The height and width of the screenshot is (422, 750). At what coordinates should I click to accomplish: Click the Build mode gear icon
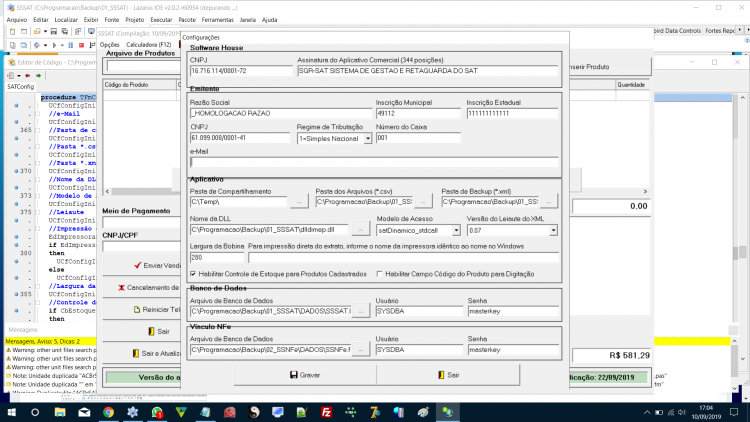[37, 45]
